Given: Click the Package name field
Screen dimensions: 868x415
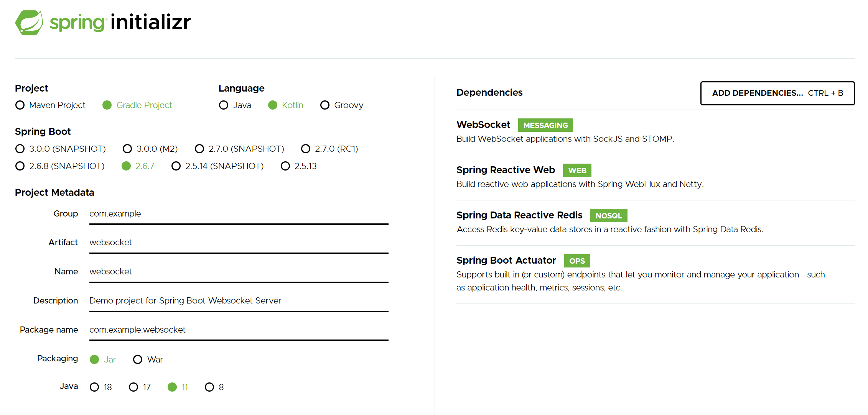Looking at the screenshot, I should tap(239, 330).
